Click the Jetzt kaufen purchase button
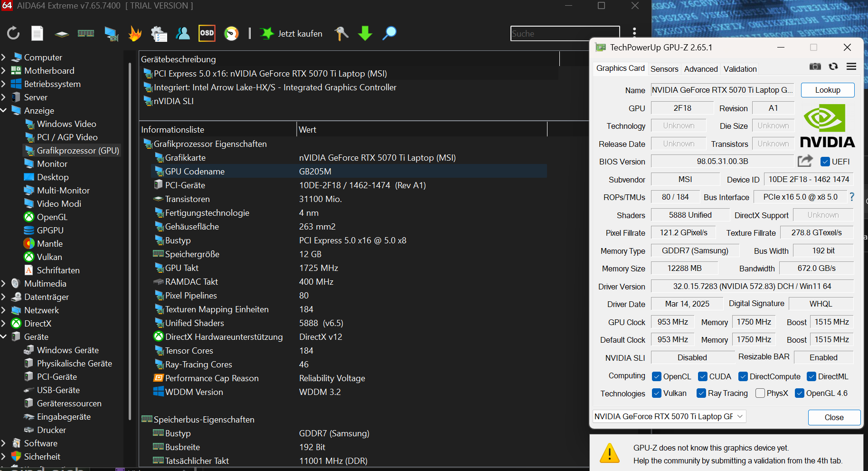868x471 pixels. coord(291,33)
